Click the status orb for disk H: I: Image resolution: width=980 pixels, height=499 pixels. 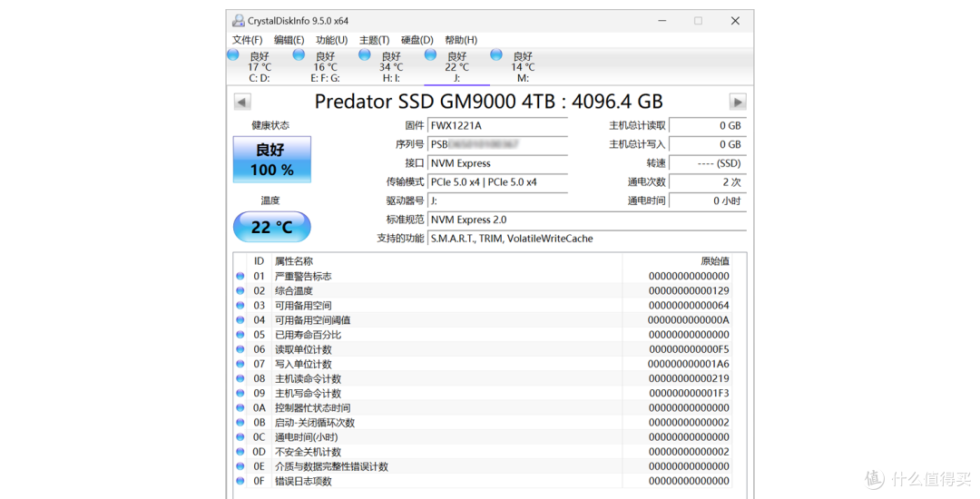(x=365, y=54)
